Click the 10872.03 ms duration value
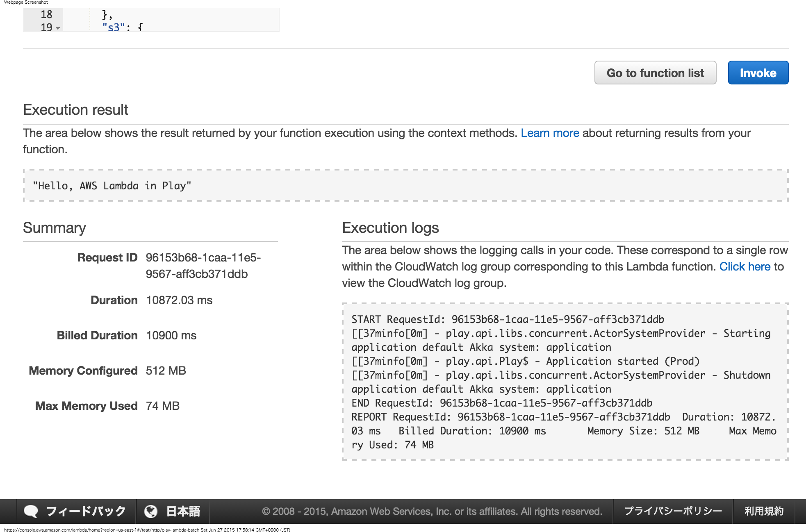The height and width of the screenshot is (532, 806). pos(179,300)
